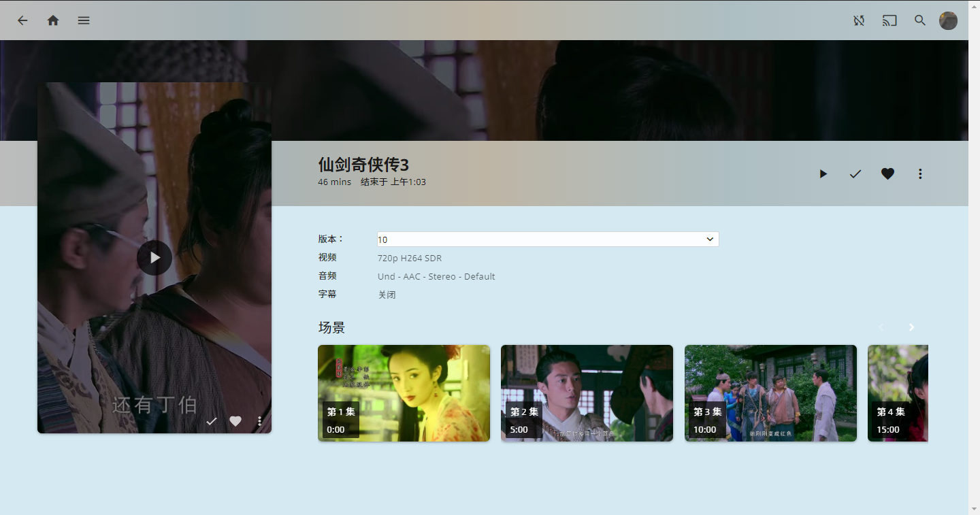Viewport: 980px width, 515px height.
Task: Toggle favorite heart on poster
Action: coord(235,421)
